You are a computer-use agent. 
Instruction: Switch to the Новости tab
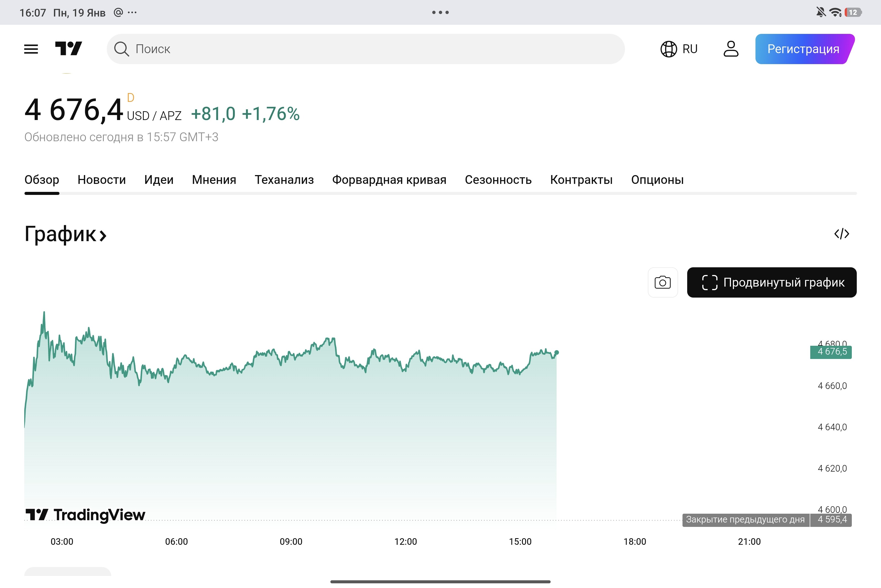(101, 180)
